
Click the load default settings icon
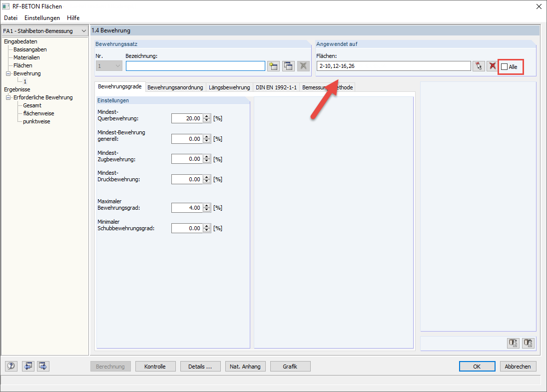click(x=513, y=343)
